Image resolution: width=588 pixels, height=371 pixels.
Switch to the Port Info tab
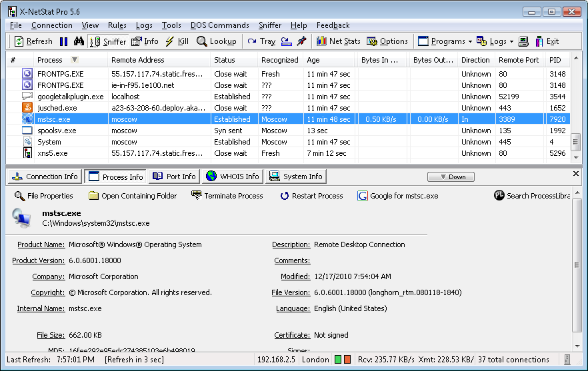(174, 177)
